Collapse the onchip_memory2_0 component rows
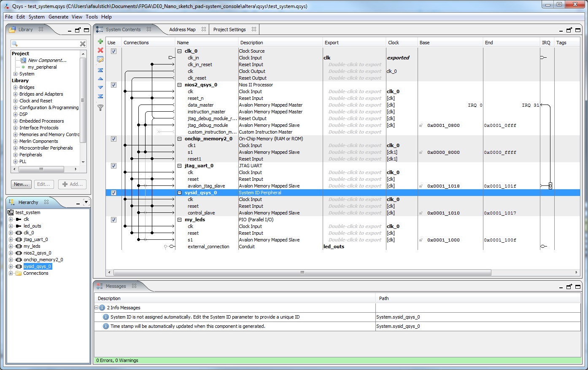Image resolution: width=588 pixels, height=370 pixels. [x=179, y=139]
